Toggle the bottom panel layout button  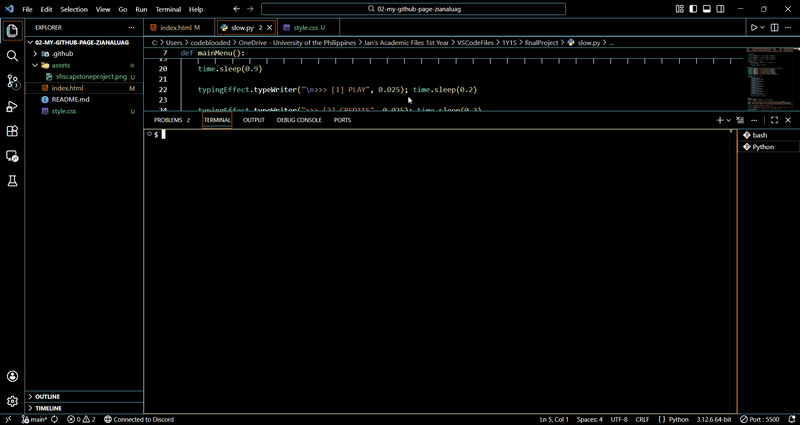tap(705, 9)
